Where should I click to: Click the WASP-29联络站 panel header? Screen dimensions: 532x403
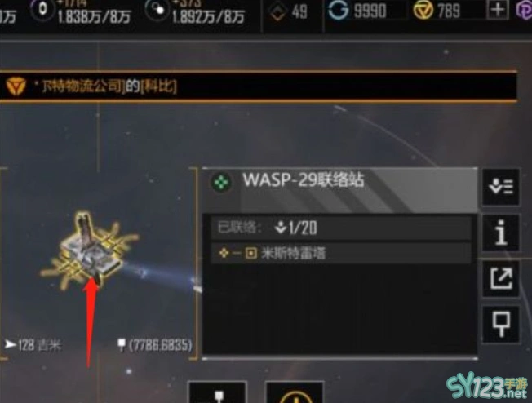(339, 190)
